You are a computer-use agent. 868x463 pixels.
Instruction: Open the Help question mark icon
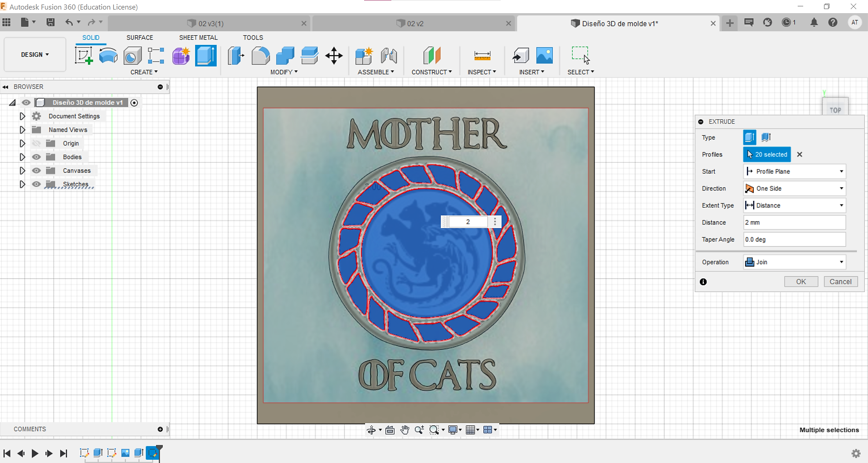click(x=833, y=22)
